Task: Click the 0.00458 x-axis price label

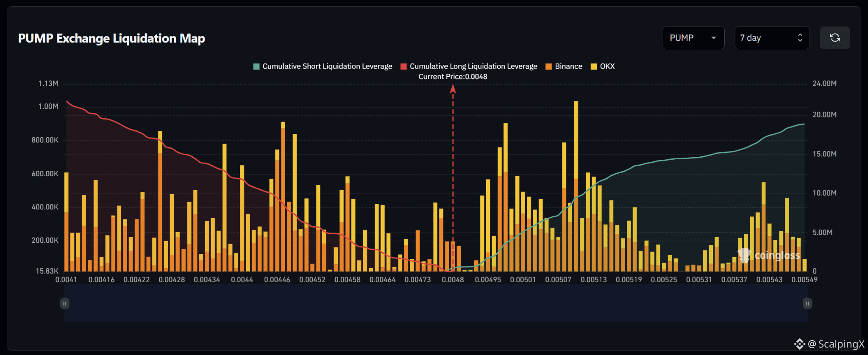Action: (x=348, y=280)
